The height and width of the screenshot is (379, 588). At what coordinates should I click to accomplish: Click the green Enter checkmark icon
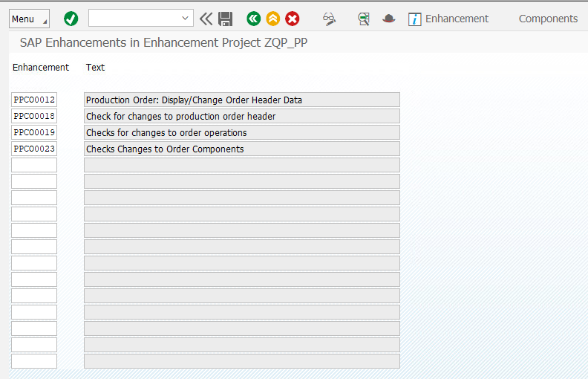coord(71,19)
